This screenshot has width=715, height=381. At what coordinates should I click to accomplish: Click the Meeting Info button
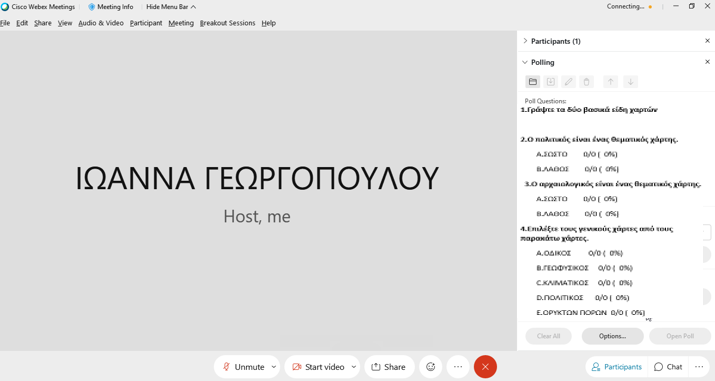111,7
